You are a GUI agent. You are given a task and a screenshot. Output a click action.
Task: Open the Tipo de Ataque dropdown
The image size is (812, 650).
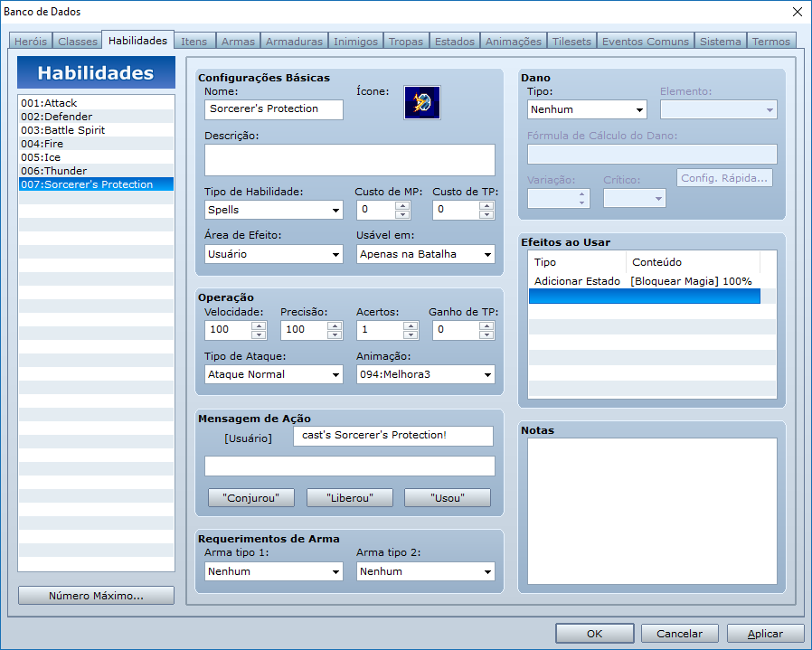pos(273,374)
